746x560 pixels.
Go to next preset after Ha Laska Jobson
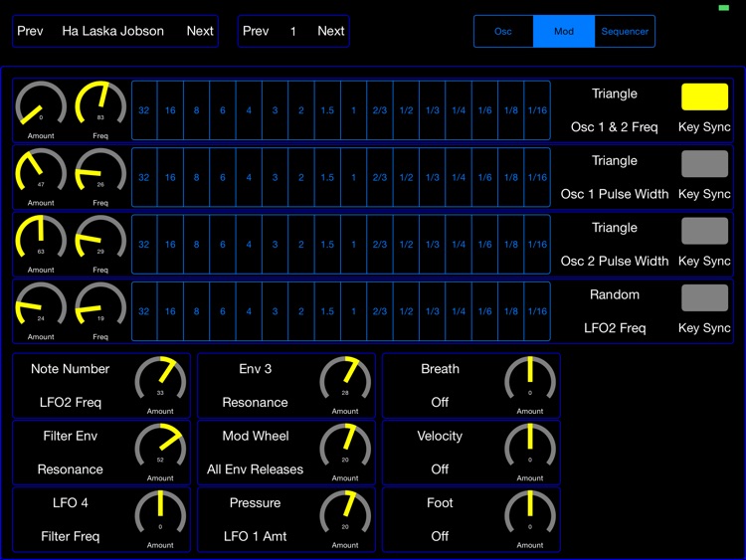click(x=200, y=31)
